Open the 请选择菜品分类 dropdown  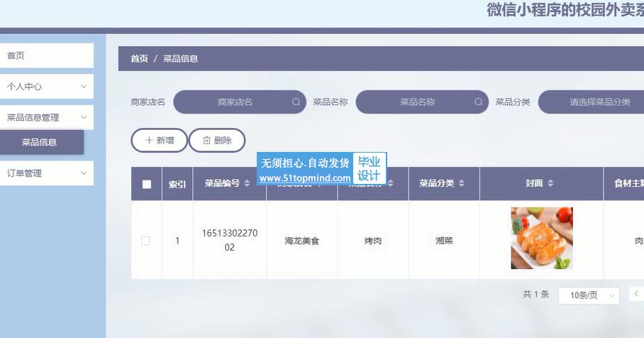[591, 102]
